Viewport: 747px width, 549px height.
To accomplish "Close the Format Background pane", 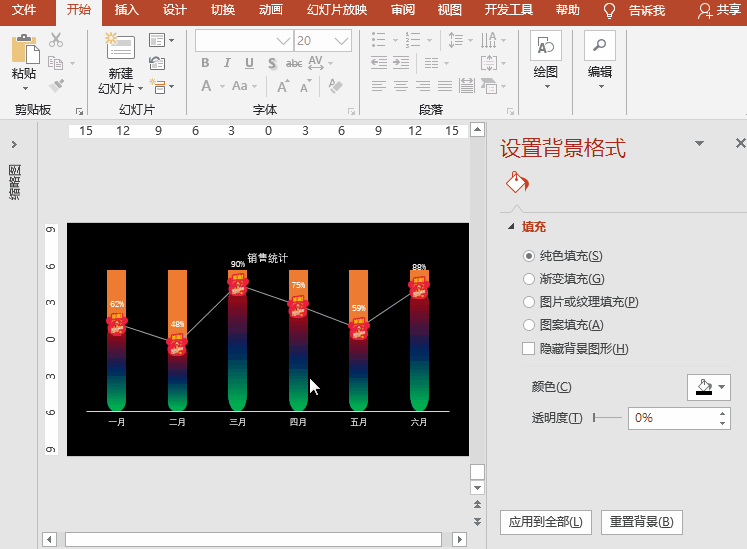I will [x=740, y=143].
